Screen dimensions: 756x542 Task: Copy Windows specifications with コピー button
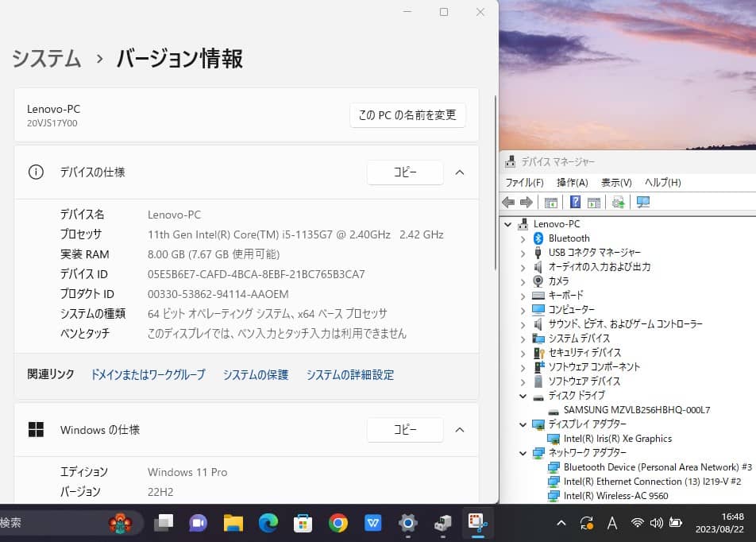405,429
